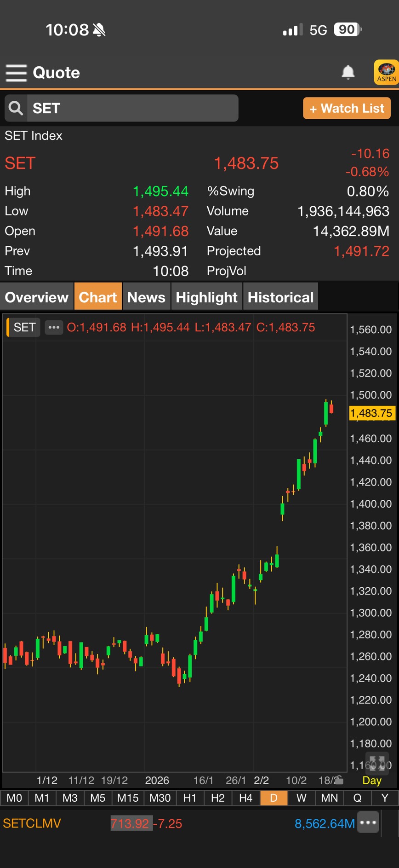The image size is (399, 868).
Task: Open chart symbol options (three dots)
Action: click(x=54, y=327)
